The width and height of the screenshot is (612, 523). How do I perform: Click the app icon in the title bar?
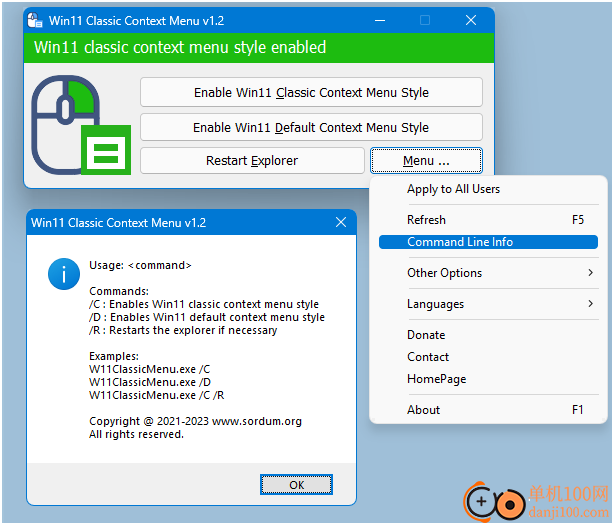pos(35,20)
